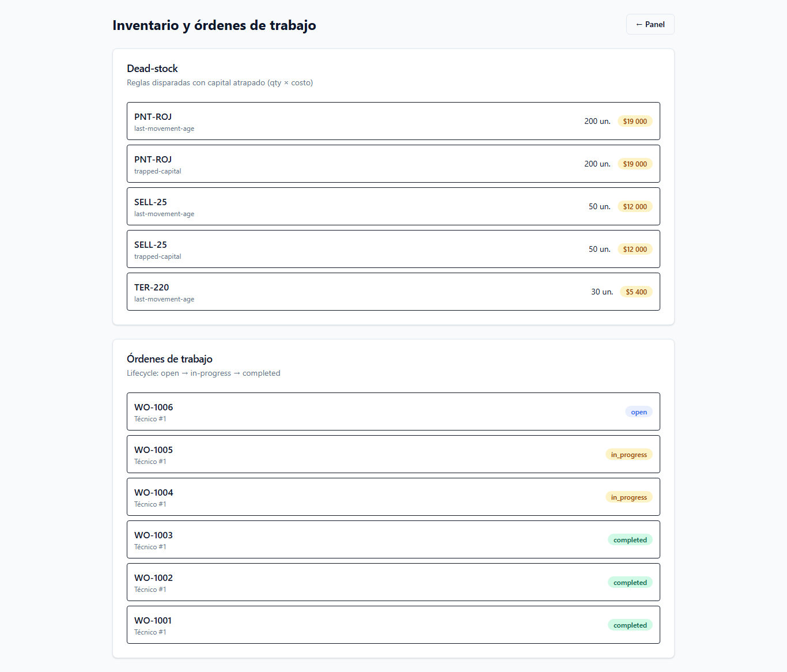Viewport: 787px width, 672px height.
Task: Open work order WO-1005
Action: [393, 454]
